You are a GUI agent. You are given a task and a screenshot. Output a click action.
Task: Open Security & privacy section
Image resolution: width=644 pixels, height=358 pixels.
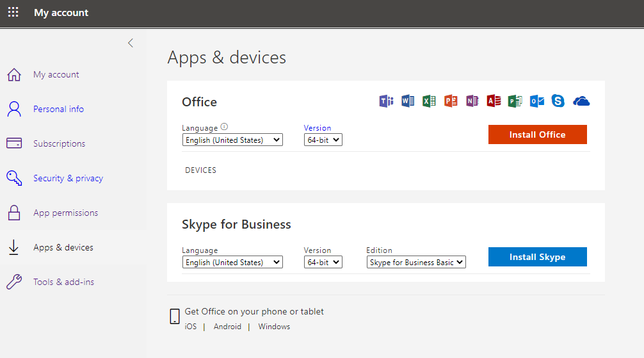pos(68,178)
